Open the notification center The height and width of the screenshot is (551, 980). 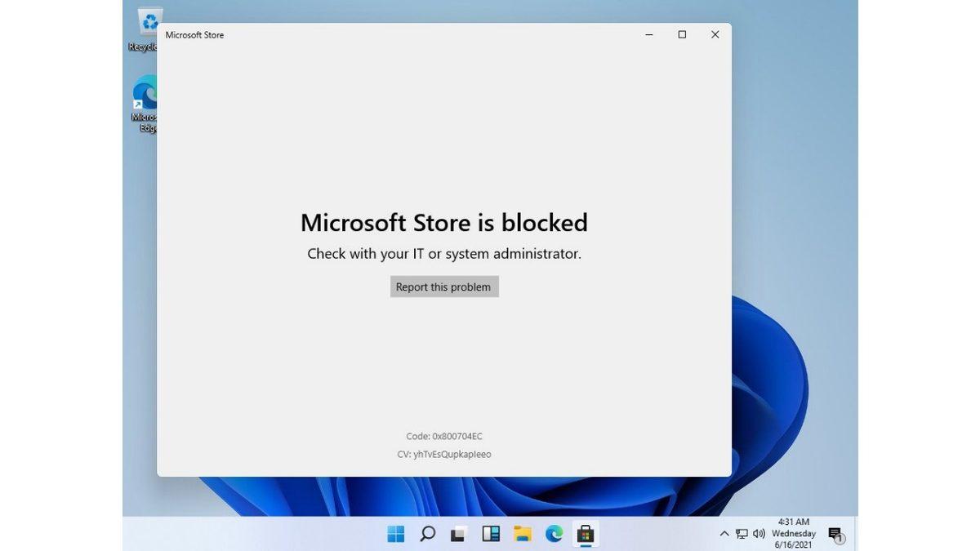[x=835, y=533]
